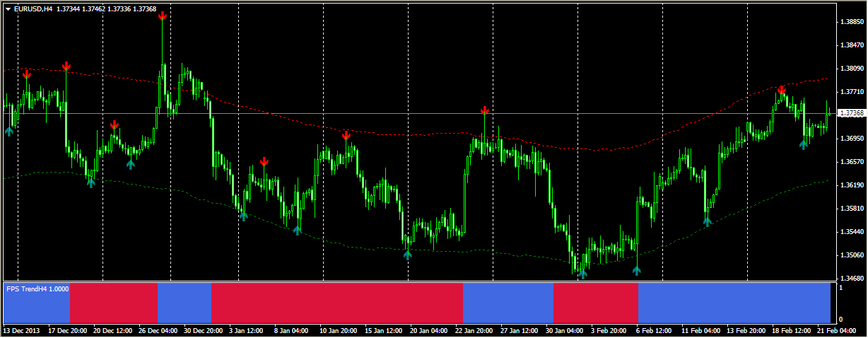
Task: Select red down arrow at 17 Dec 20:00
Action: (x=66, y=66)
